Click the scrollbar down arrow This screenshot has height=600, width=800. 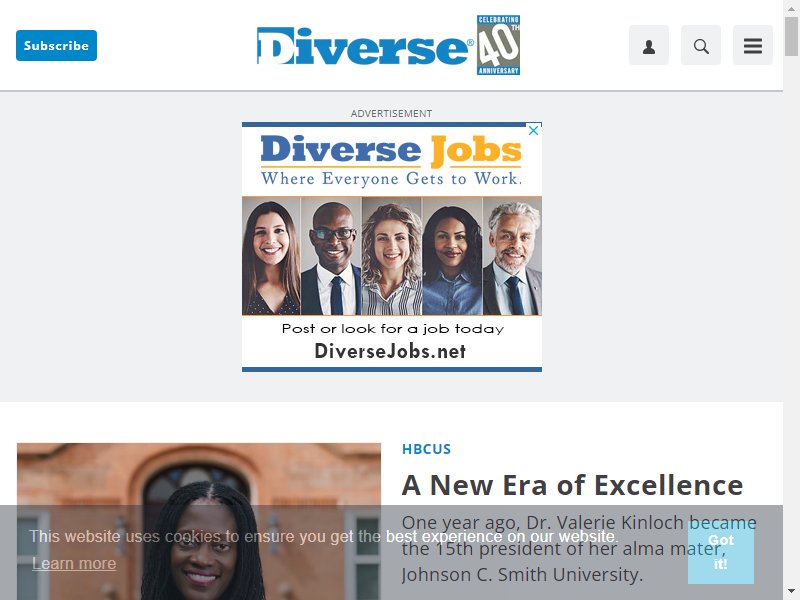791,592
